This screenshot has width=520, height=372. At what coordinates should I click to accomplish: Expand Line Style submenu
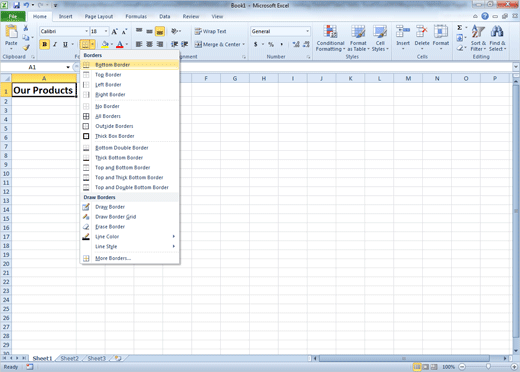point(130,246)
